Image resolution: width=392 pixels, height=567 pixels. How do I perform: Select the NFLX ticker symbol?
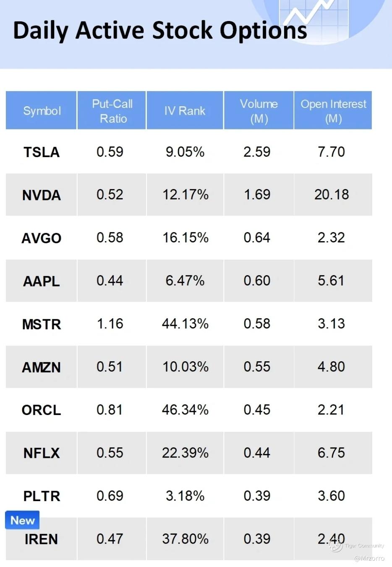point(42,453)
